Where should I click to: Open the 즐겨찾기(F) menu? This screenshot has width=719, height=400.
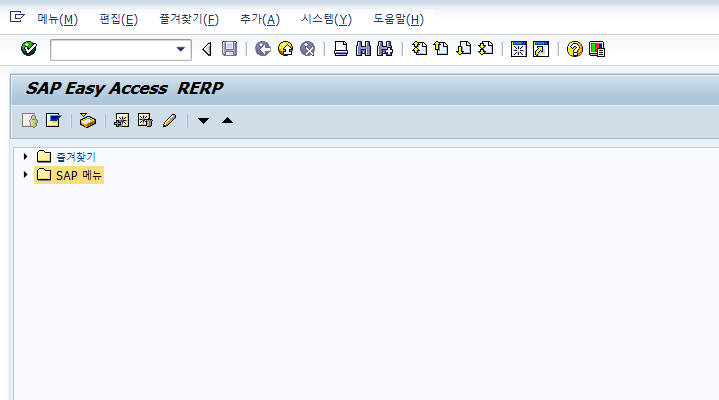[189, 19]
